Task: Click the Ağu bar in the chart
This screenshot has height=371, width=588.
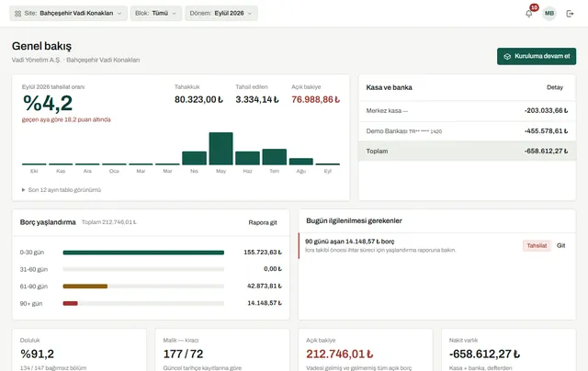Action: click(300, 162)
